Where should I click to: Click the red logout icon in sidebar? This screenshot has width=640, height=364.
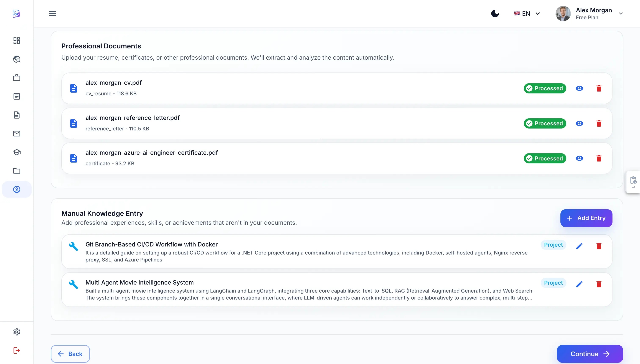coord(17,350)
